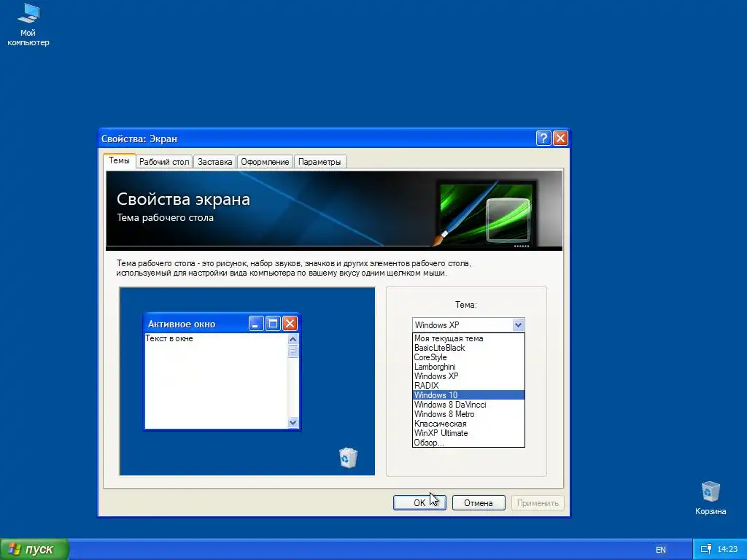Click preview scrollbar down arrow

(293, 422)
